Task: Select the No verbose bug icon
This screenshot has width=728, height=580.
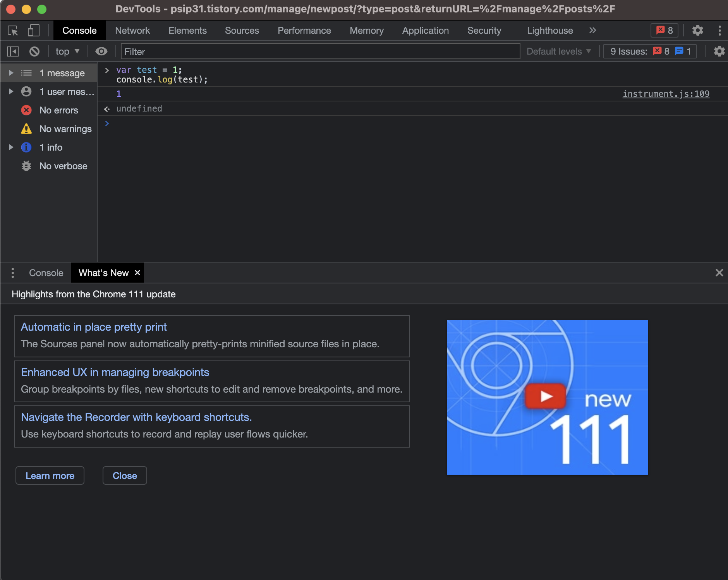Action: [26, 166]
